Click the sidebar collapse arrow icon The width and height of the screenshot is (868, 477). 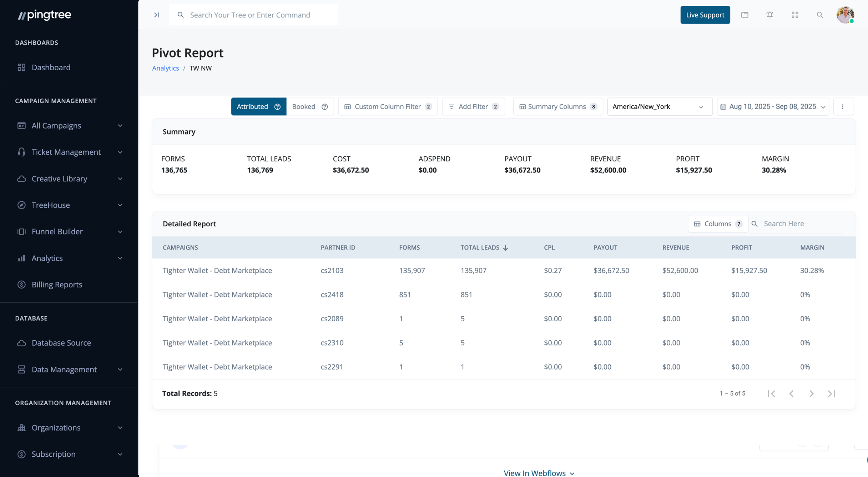click(156, 15)
